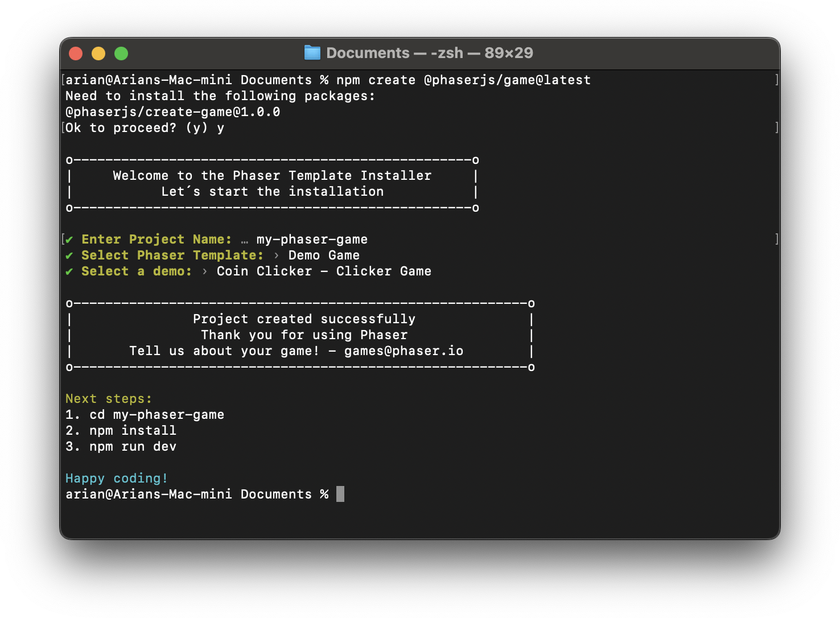The width and height of the screenshot is (840, 618).
Task: Click the ellipsis before my-phaser-game project name
Action: (245, 241)
